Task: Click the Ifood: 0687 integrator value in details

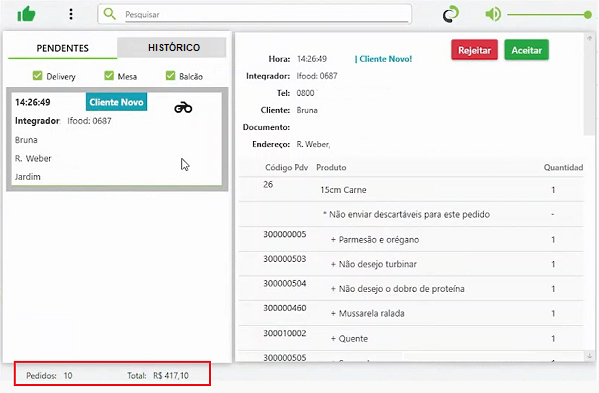Action: 317,76
